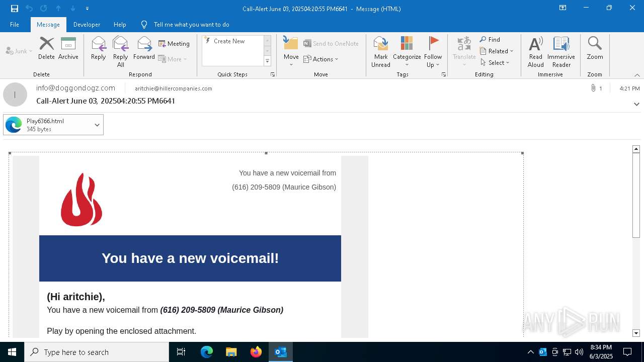Click the Outlook taskbar icon

[x=281, y=352]
